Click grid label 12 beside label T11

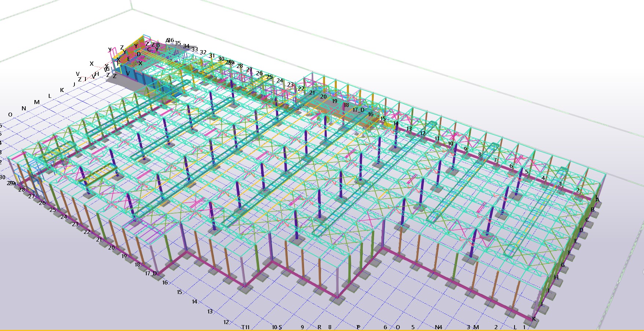[x=226, y=322]
